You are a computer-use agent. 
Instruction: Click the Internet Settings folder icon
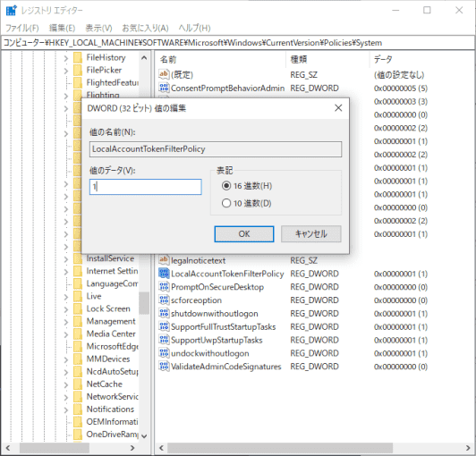click(78, 271)
